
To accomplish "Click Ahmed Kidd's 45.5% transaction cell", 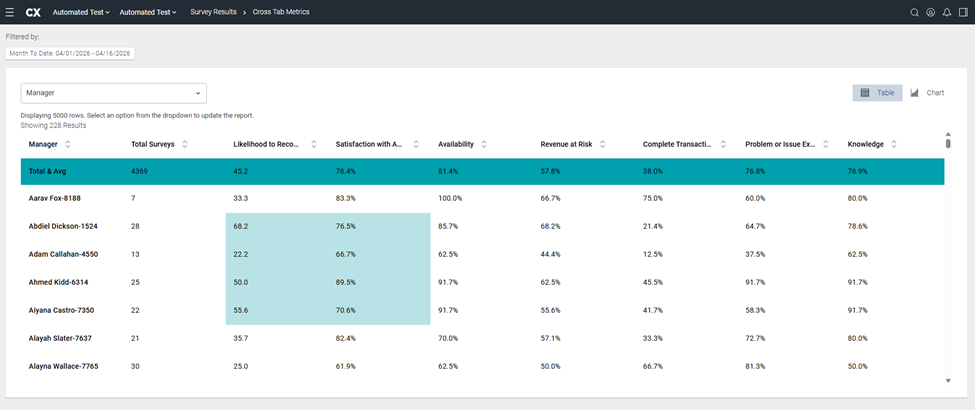I will pos(653,282).
